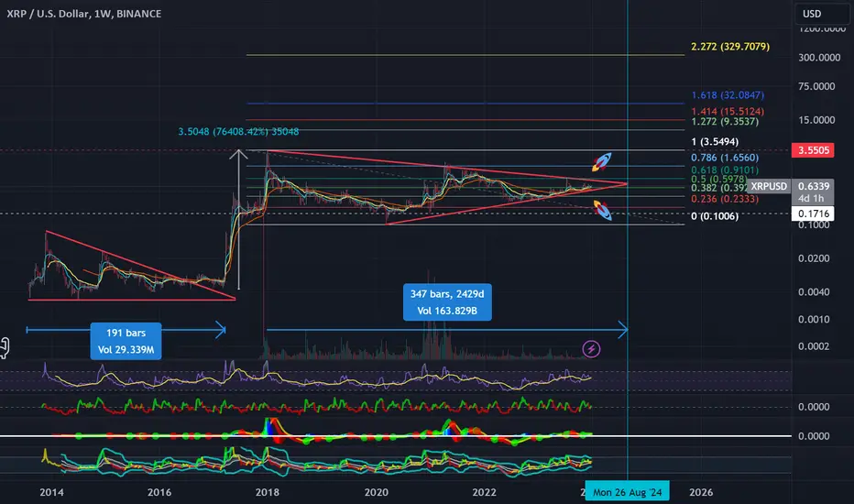Open the USD currency selector
This screenshot has height=504, width=854.
pos(821,14)
